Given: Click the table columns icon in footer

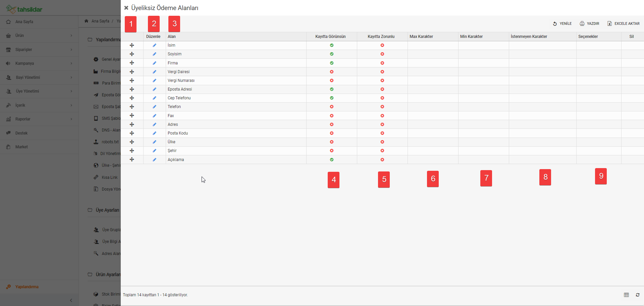Looking at the screenshot, I should pos(626,295).
